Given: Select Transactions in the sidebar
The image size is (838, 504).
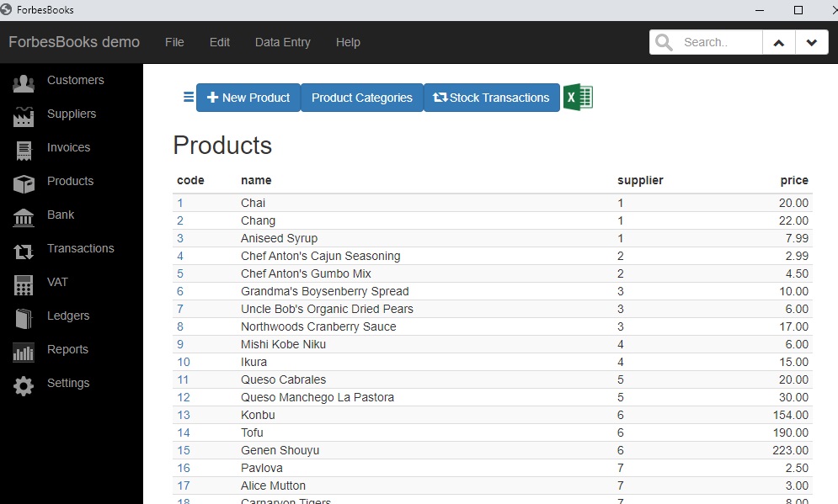Looking at the screenshot, I should click(81, 248).
